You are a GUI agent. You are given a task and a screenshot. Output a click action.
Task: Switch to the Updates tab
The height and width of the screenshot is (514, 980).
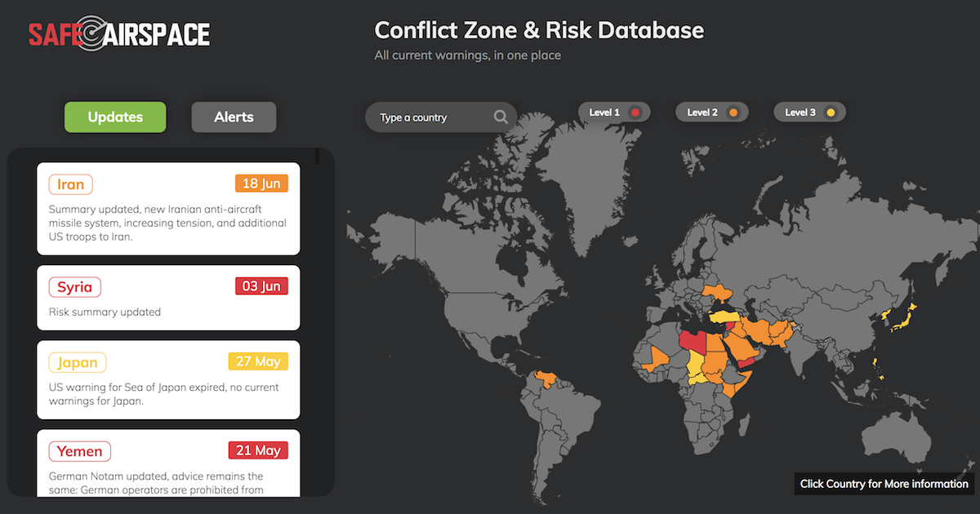click(x=115, y=117)
